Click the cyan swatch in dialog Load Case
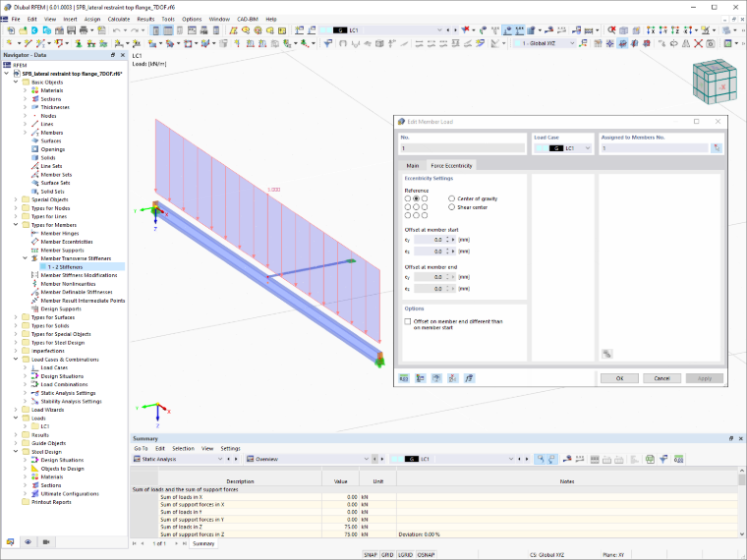The width and height of the screenshot is (747, 560). pos(542,148)
